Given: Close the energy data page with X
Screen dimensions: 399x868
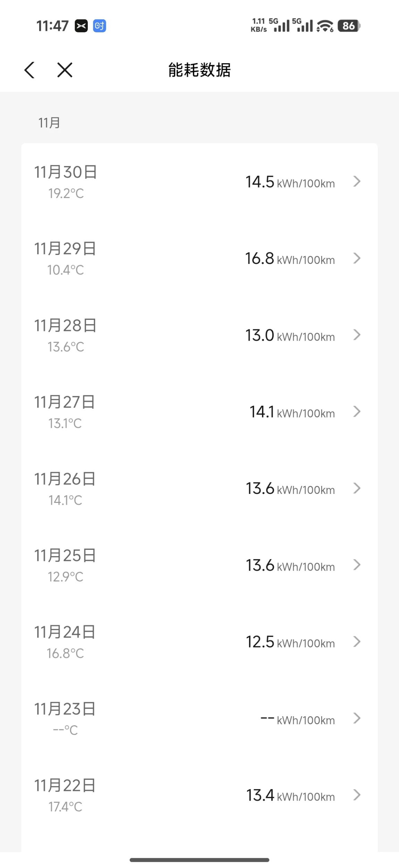Looking at the screenshot, I should pyautogui.click(x=65, y=70).
